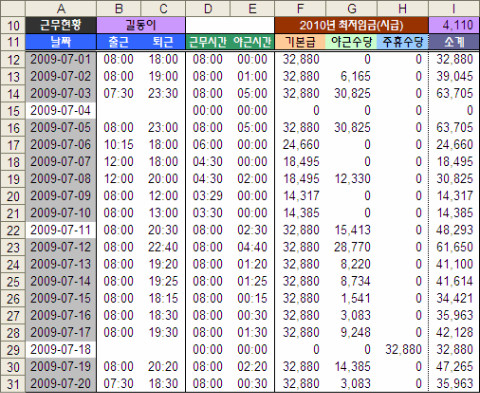Click the 주휴수당 header cell
The height and width of the screenshot is (393, 480).
click(x=403, y=42)
